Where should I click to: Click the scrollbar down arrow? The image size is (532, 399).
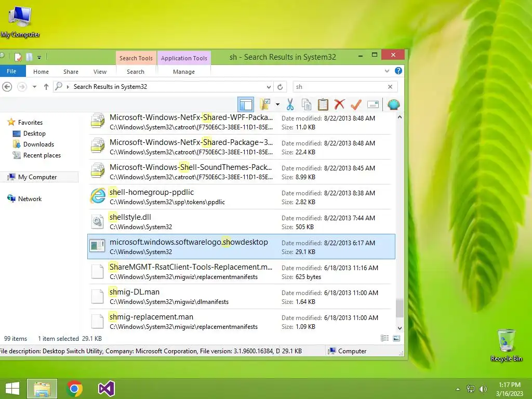(x=400, y=328)
